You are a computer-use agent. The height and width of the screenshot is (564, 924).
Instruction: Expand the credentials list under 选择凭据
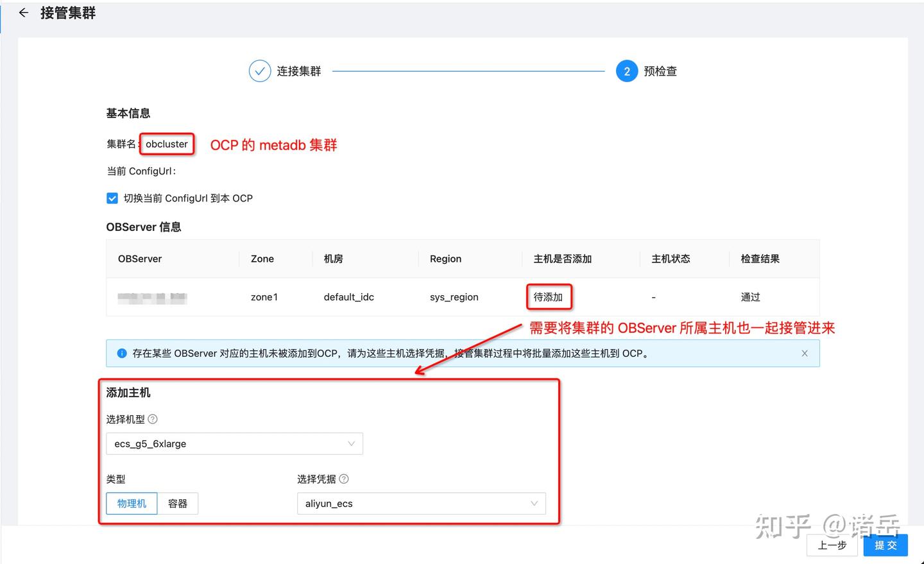(535, 503)
